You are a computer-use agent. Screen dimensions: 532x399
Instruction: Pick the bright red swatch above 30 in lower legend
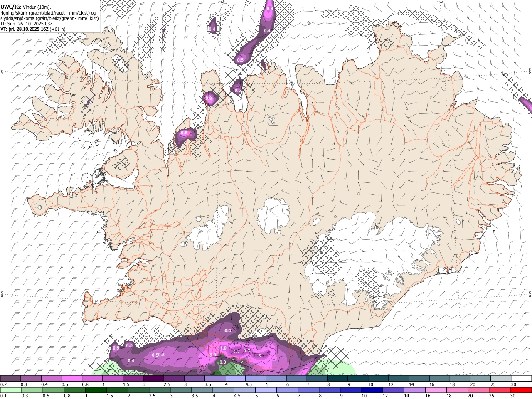[x=521, y=390]
